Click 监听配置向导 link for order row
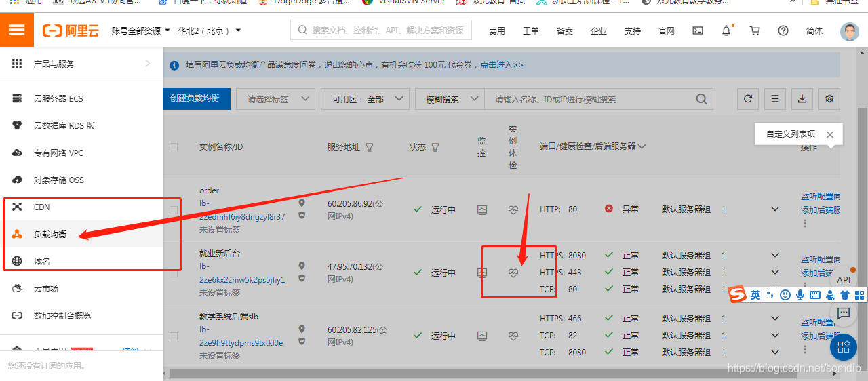 tap(821, 196)
